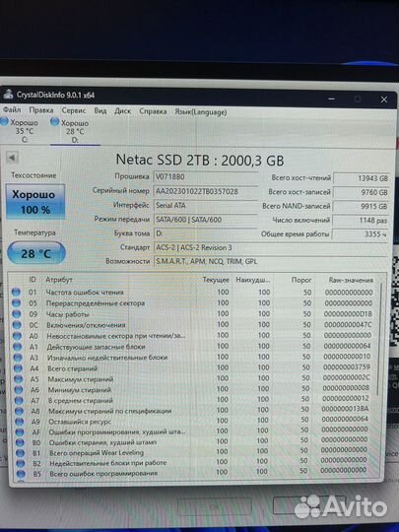Click the status orb for attribute A7
The height and width of the screenshot is (532, 399).
(20, 400)
